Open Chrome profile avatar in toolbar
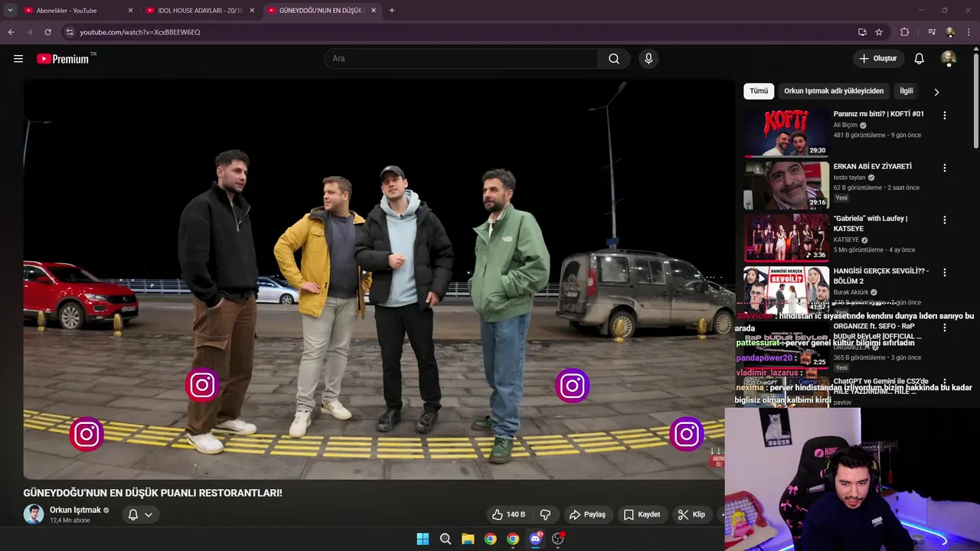Image resolution: width=980 pixels, height=551 pixels. pyautogui.click(x=950, y=32)
